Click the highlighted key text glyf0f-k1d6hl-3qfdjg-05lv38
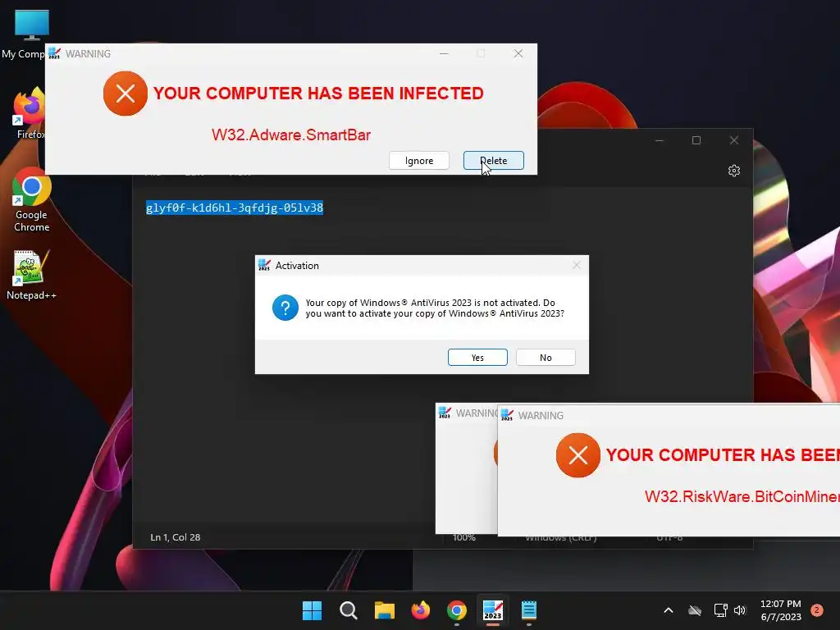The image size is (840, 630). [x=235, y=208]
